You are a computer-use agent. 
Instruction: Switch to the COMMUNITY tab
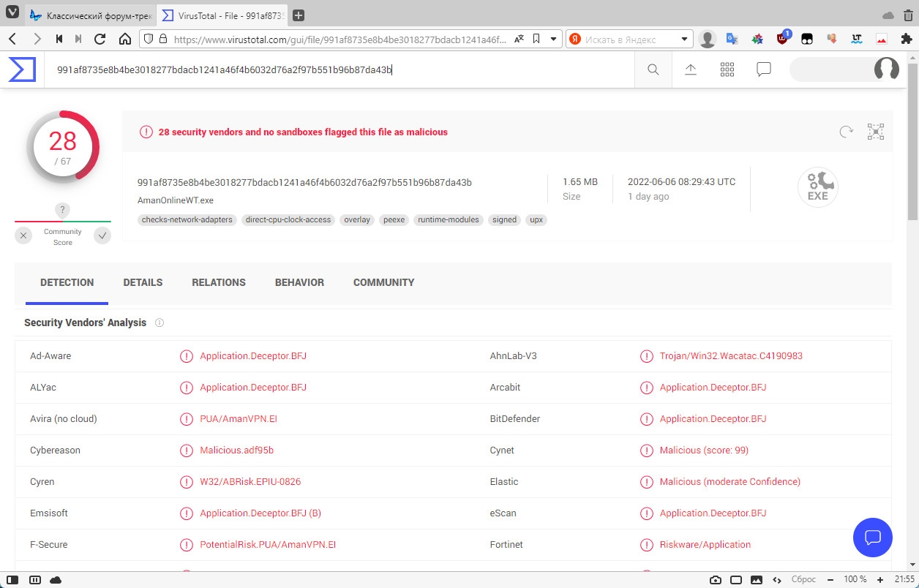click(x=384, y=282)
